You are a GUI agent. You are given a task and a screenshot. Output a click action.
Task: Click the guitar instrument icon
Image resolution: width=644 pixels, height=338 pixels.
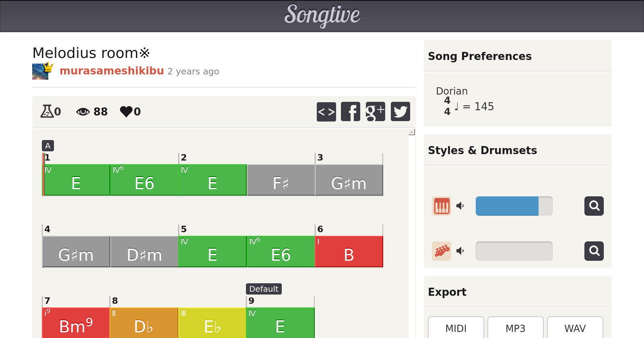(x=442, y=251)
